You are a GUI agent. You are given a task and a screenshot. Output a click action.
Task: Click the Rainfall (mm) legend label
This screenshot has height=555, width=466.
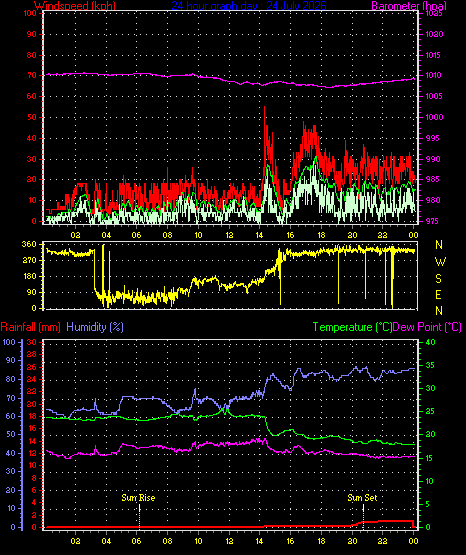[x=31, y=327]
